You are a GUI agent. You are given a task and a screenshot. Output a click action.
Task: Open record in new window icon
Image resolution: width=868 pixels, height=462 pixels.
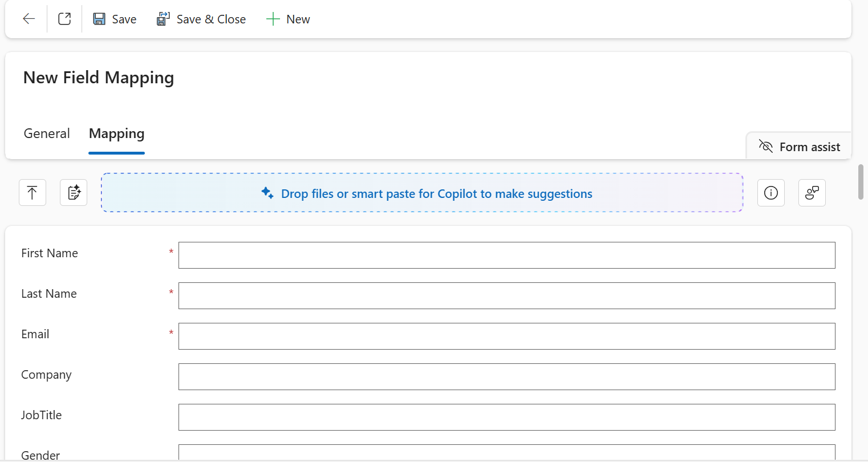tap(64, 19)
